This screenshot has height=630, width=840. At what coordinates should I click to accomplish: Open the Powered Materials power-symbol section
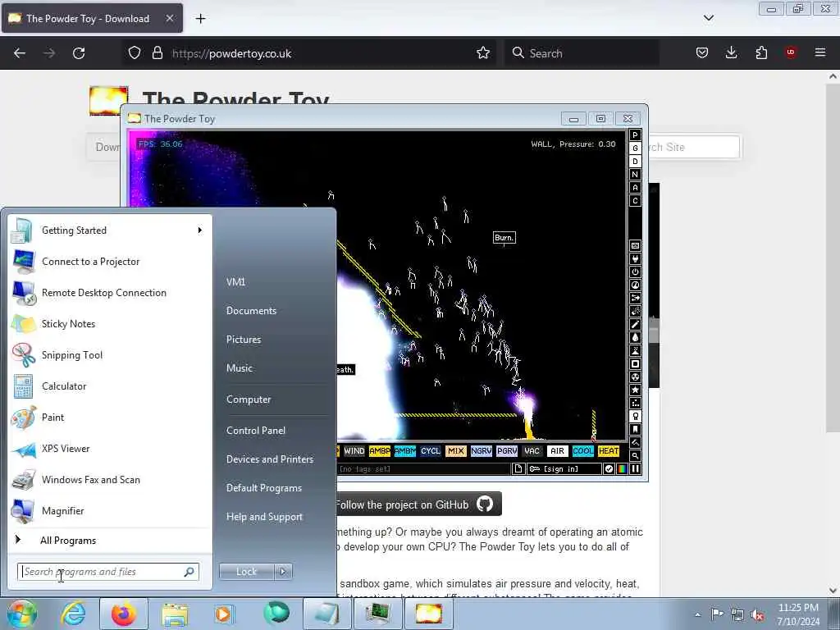point(635,272)
